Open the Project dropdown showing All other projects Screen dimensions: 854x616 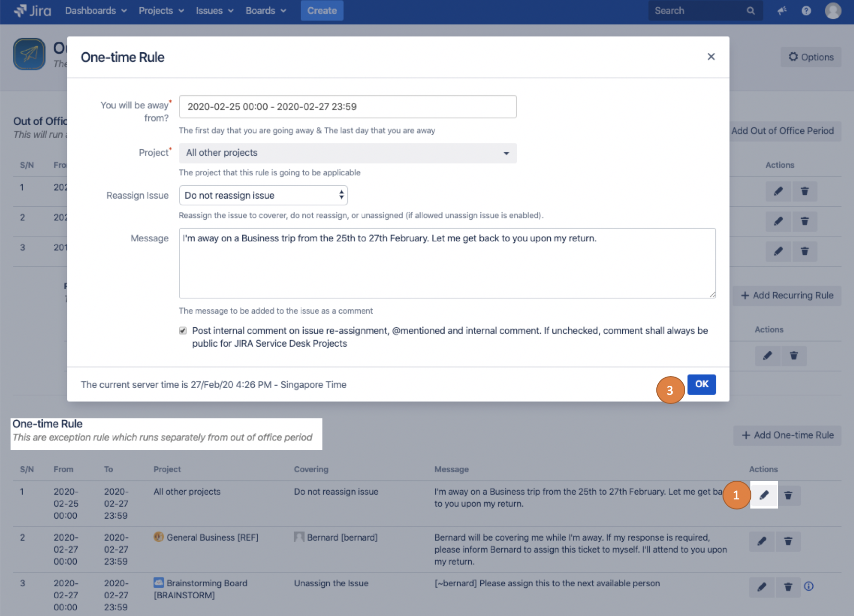[x=347, y=153]
